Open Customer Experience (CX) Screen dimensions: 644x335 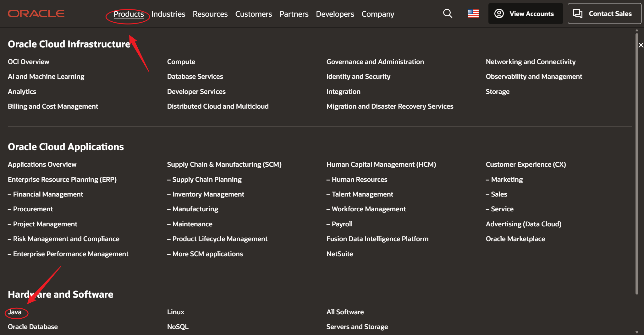click(x=526, y=165)
